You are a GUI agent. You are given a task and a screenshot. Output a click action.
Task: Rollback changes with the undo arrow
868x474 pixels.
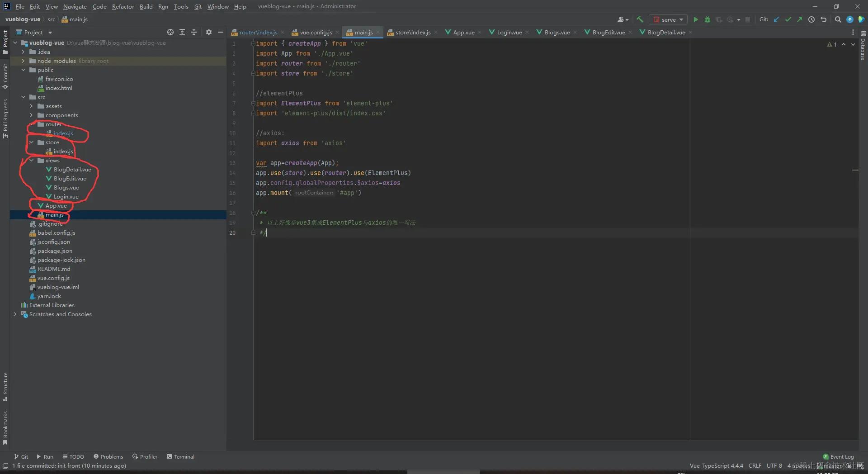[823, 19]
